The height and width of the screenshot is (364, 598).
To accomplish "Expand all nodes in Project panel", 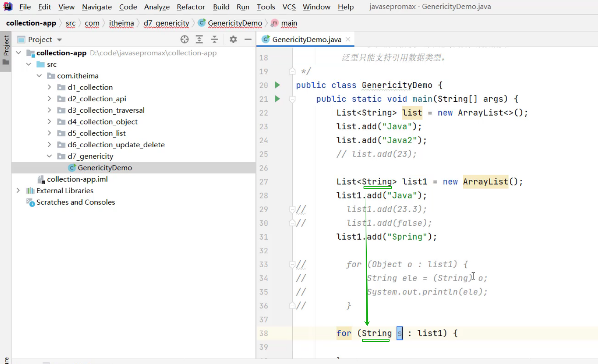I will 199,39.
